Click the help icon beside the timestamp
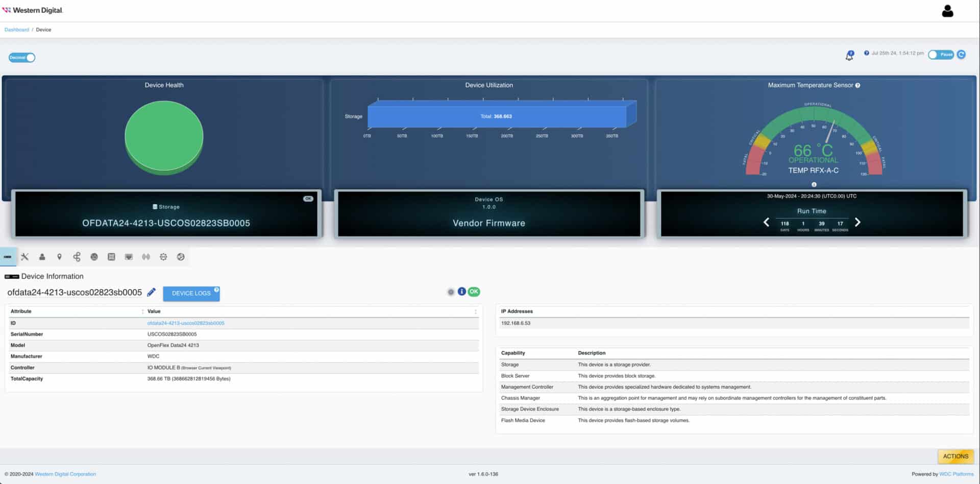The image size is (980, 484). click(x=866, y=53)
